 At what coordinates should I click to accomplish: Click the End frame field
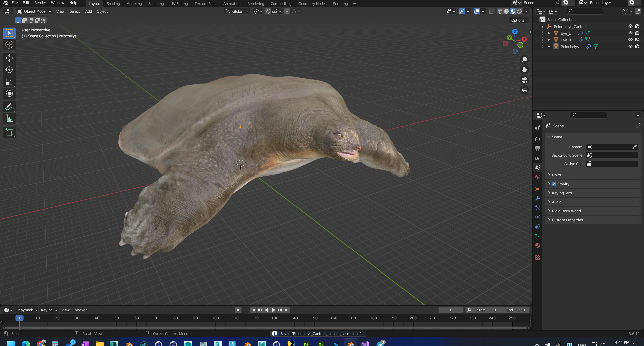(x=516, y=310)
